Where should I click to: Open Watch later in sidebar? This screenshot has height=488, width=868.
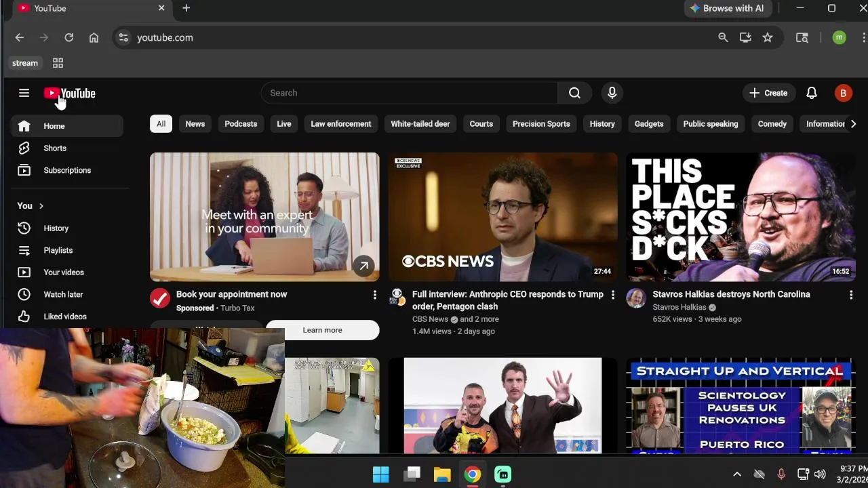pos(66,295)
